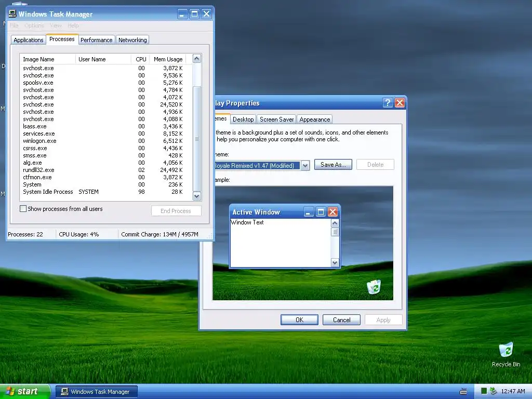
Task: Click the process list scroll up arrow
Action: click(197, 59)
